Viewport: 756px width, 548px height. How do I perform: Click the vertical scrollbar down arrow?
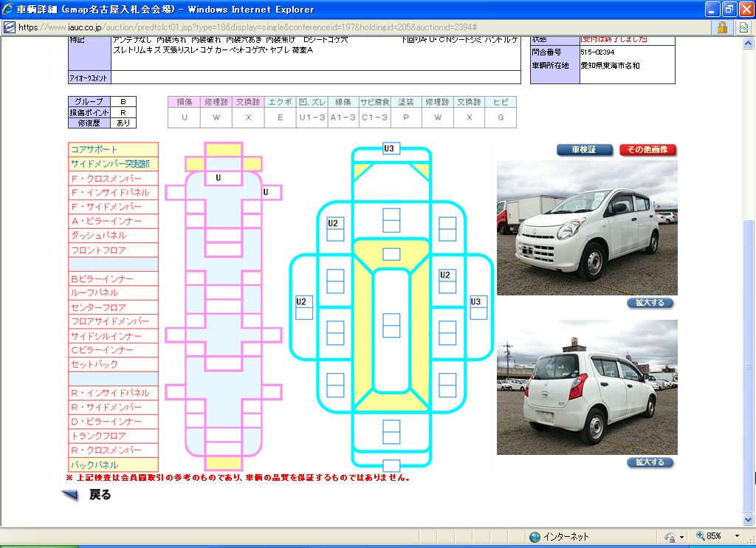click(x=750, y=519)
